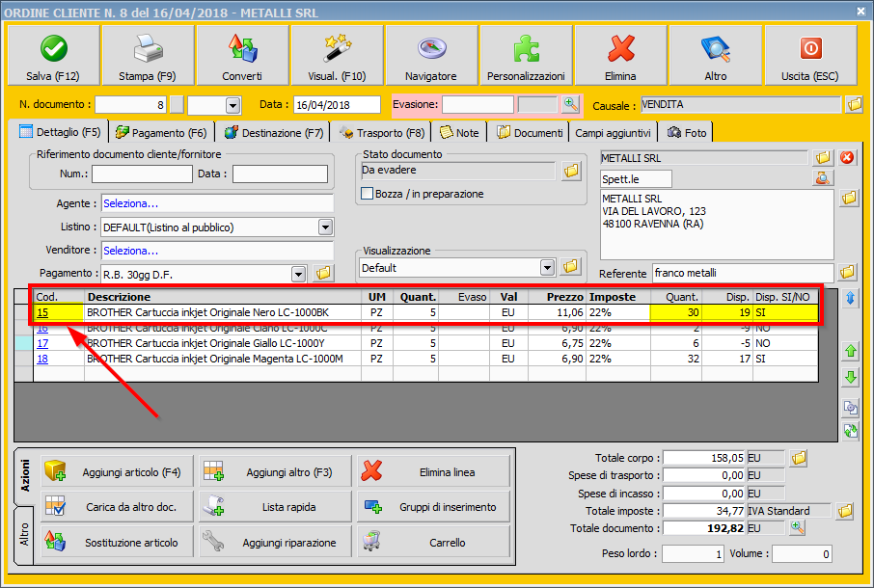Open the Converti document tool
The height and width of the screenshot is (588, 874).
242,55
